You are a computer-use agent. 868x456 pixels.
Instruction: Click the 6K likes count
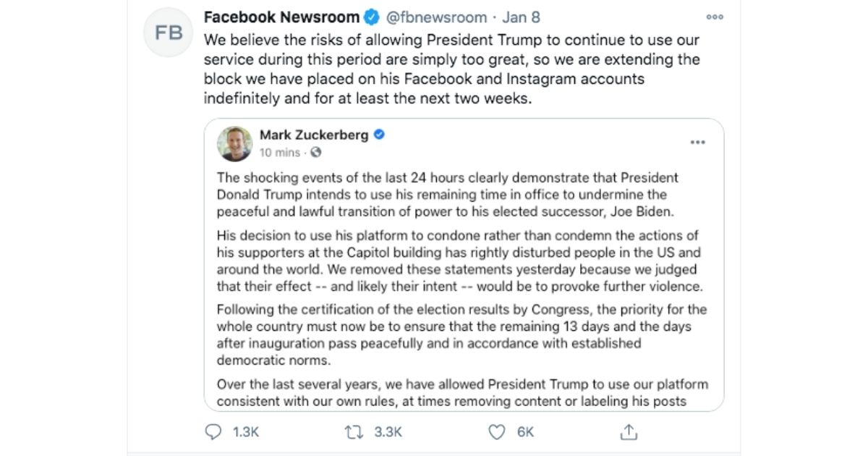(x=525, y=432)
